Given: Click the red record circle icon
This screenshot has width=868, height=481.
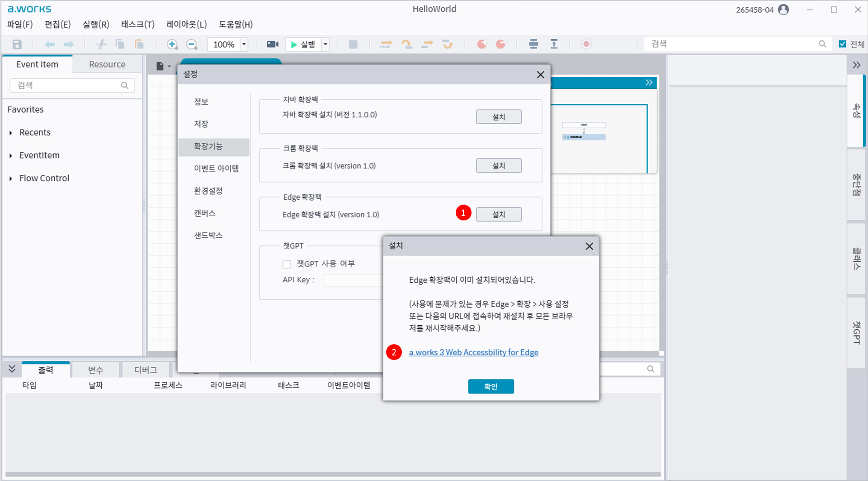Looking at the screenshot, I should [x=586, y=44].
